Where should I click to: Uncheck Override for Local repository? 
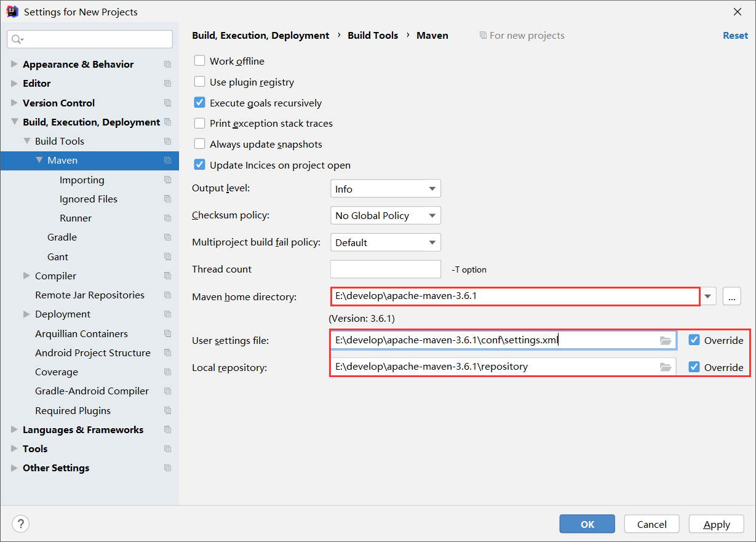click(x=694, y=367)
